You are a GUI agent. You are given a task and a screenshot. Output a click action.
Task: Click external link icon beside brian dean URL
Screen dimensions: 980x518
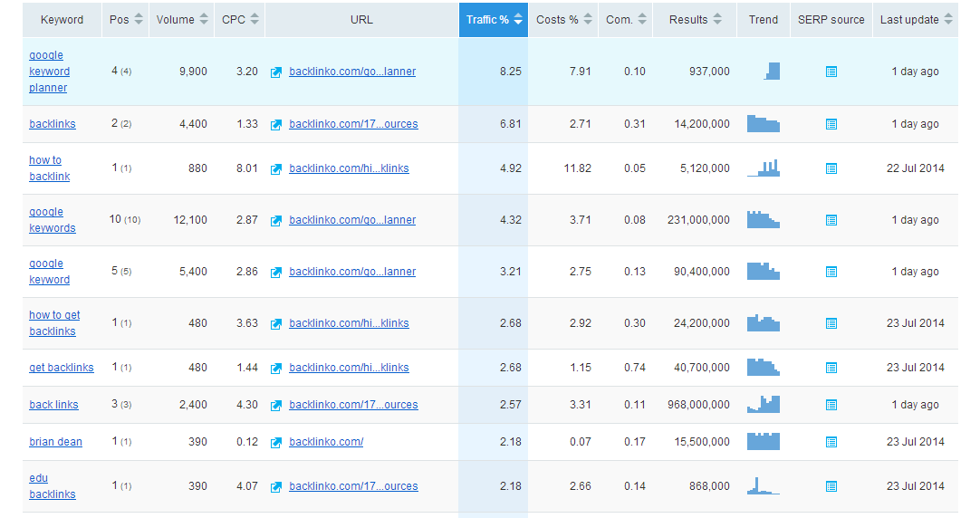[x=276, y=443]
